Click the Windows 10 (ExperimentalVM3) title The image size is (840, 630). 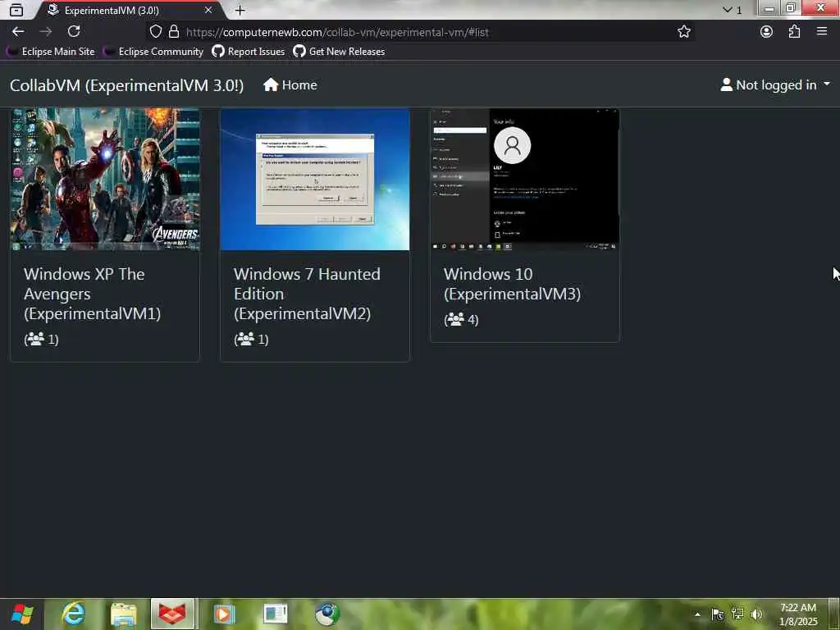pyautogui.click(x=512, y=284)
